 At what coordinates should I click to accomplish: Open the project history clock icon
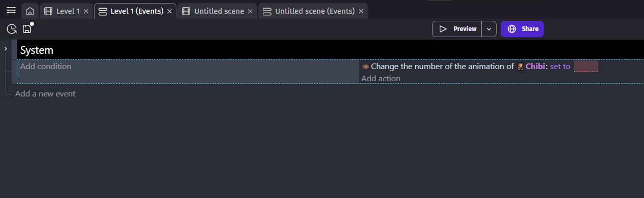point(11,29)
